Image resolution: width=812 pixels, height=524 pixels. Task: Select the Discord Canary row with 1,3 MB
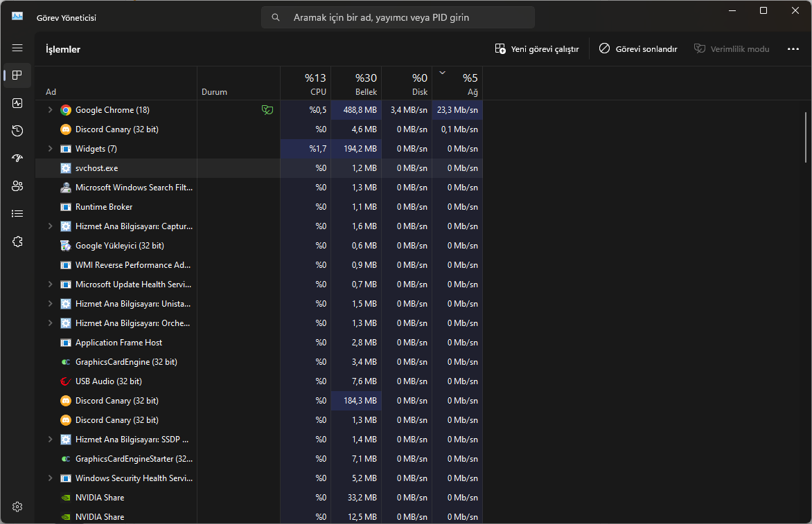coord(259,420)
